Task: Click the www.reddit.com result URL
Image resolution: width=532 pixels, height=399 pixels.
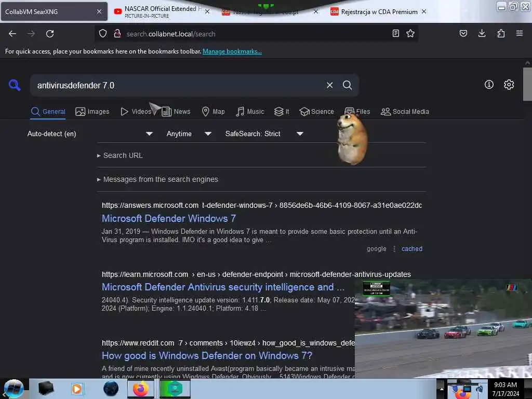Action: pos(228,343)
